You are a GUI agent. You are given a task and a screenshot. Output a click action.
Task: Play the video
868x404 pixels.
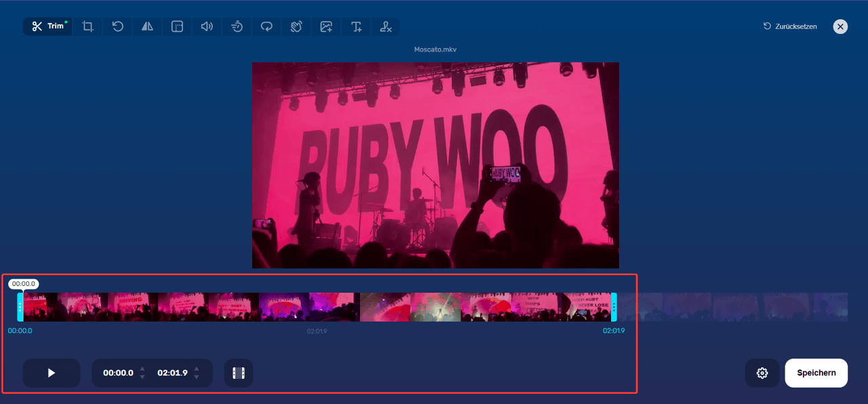(x=52, y=373)
